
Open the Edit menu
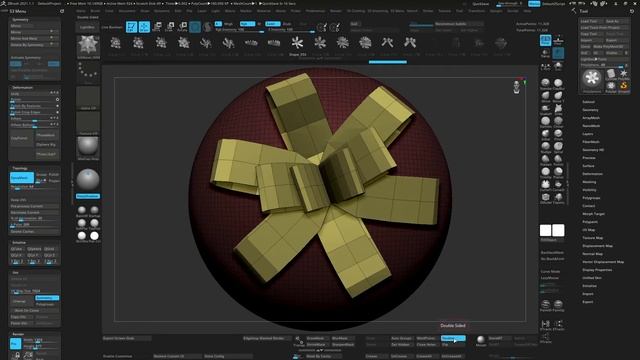click(x=178, y=11)
